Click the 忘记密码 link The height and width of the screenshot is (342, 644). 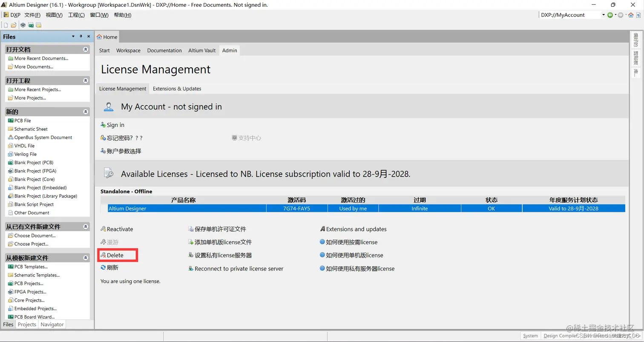(121, 138)
